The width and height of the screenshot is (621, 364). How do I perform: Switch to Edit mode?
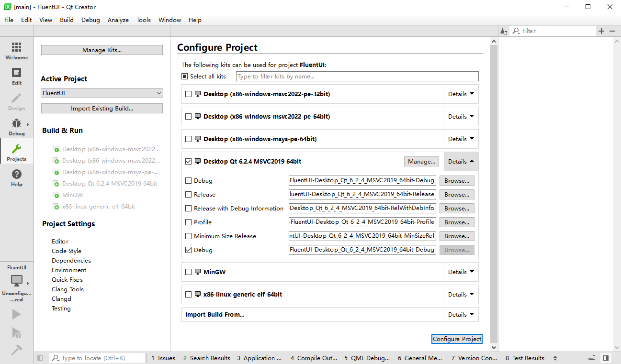17,76
